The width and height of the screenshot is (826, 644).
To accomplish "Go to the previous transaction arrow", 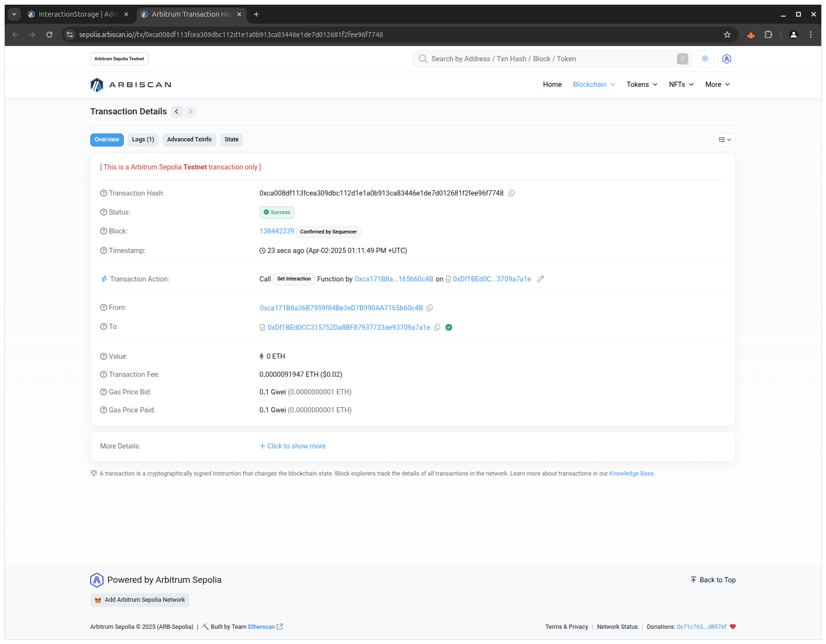I will pyautogui.click(x=177, y=112).
